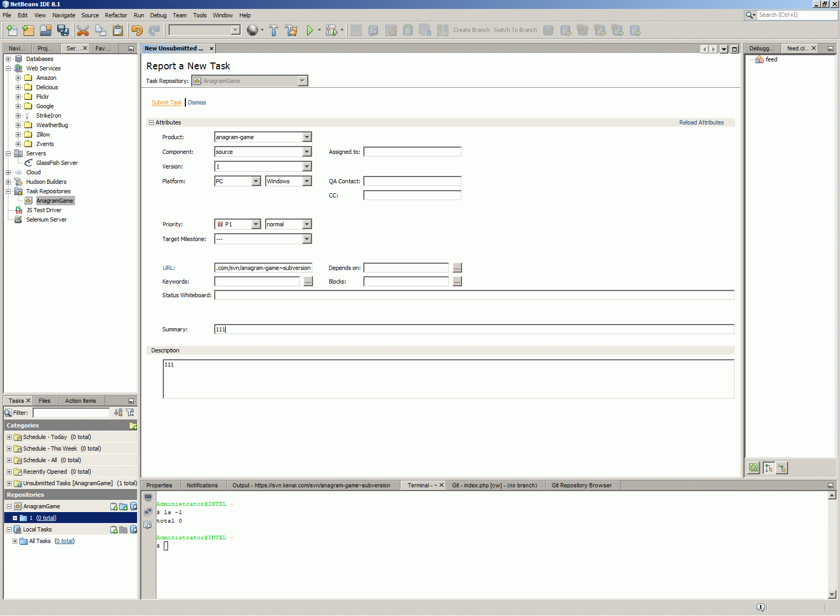
Task: Open the PC platform dropdown
Action: (x=256, y=181)
